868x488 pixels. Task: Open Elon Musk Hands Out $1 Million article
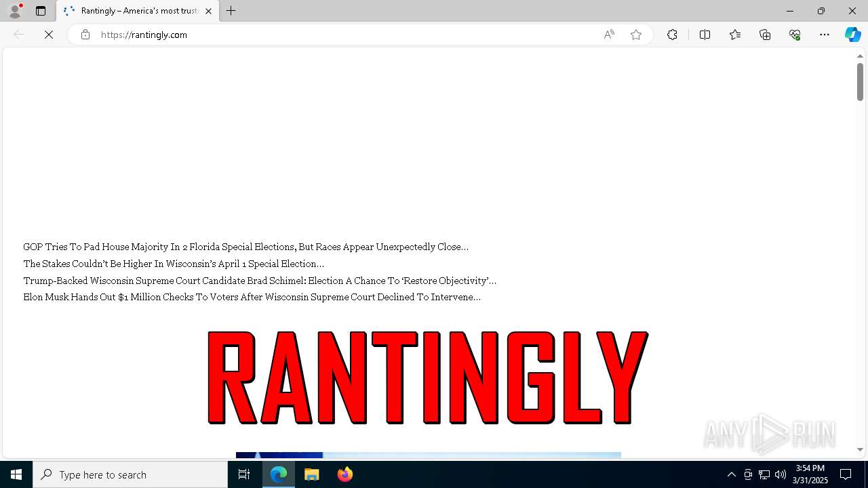pos(252,297)
